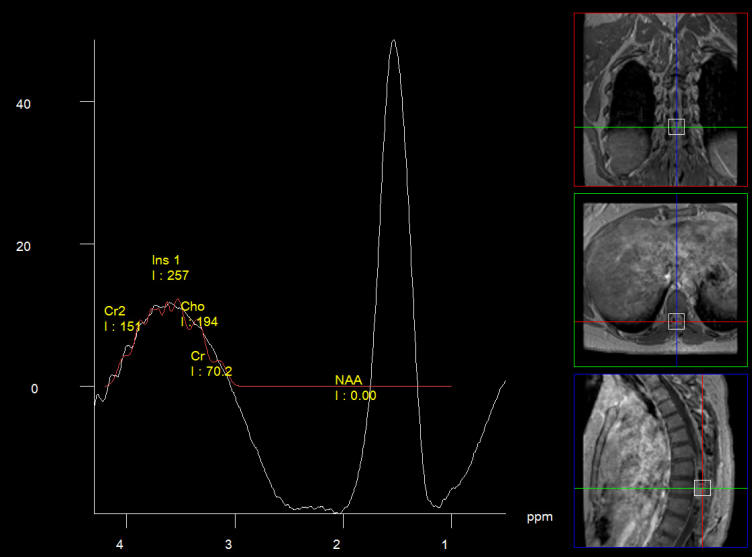Image resolution: width=752 pixels, height=557 pixels.
Task: Click the Cho peak annotation
Action: [x=198, y=314]
